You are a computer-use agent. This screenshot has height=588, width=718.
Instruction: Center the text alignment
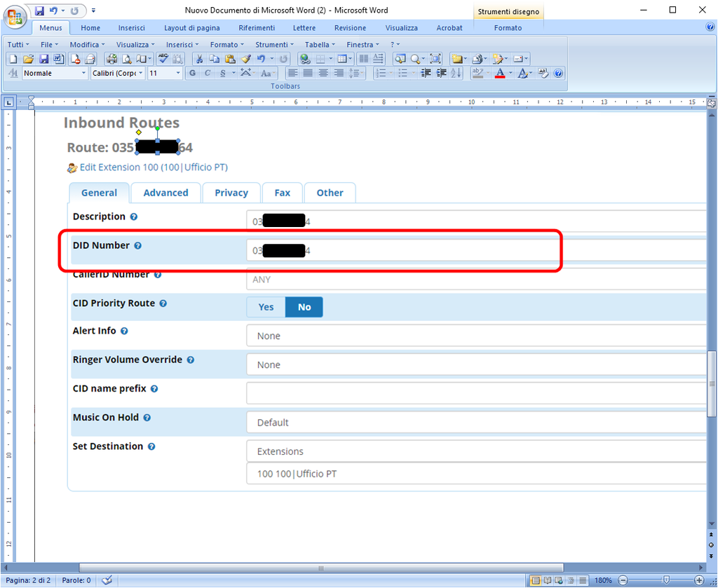323,73
